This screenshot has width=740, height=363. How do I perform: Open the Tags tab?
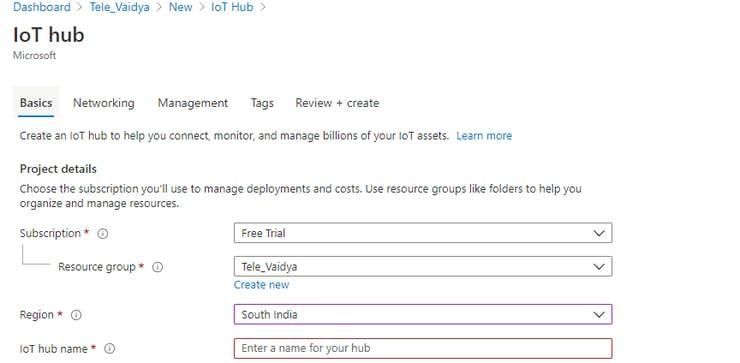point(262,103)
